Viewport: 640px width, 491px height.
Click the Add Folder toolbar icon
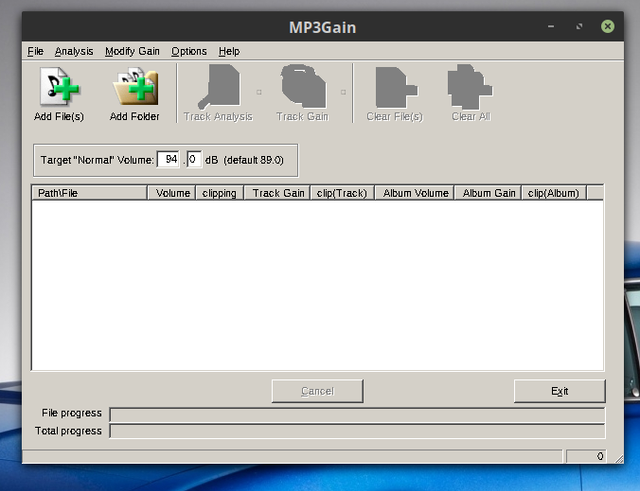tap(135, 87)
